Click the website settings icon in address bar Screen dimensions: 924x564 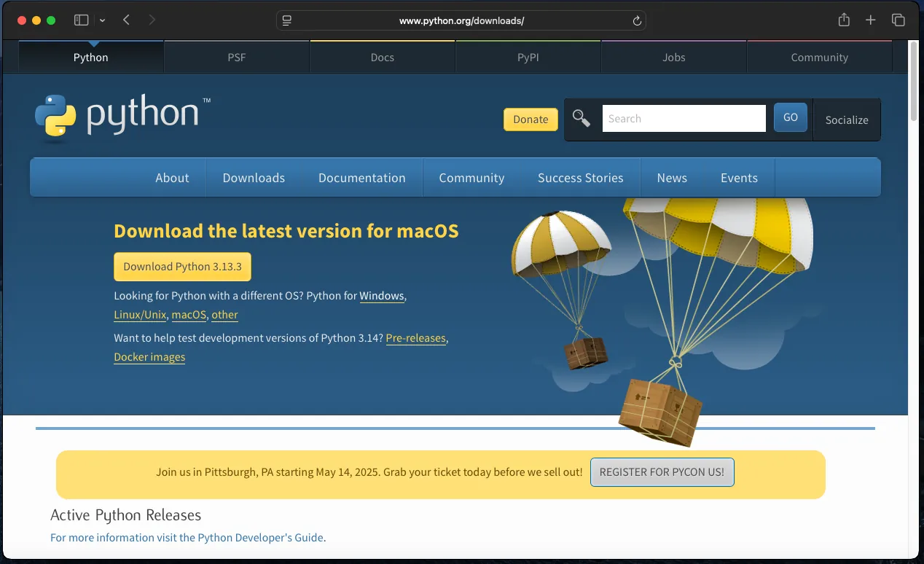pyautogui.click(x=287, y=21)
